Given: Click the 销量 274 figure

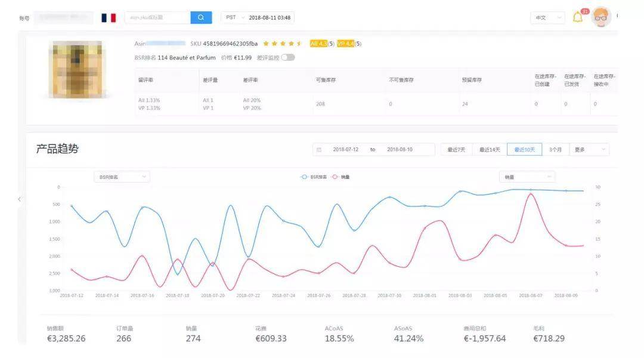Looking at the screenshot, I should pyautogui.click(x=193, y=339).
